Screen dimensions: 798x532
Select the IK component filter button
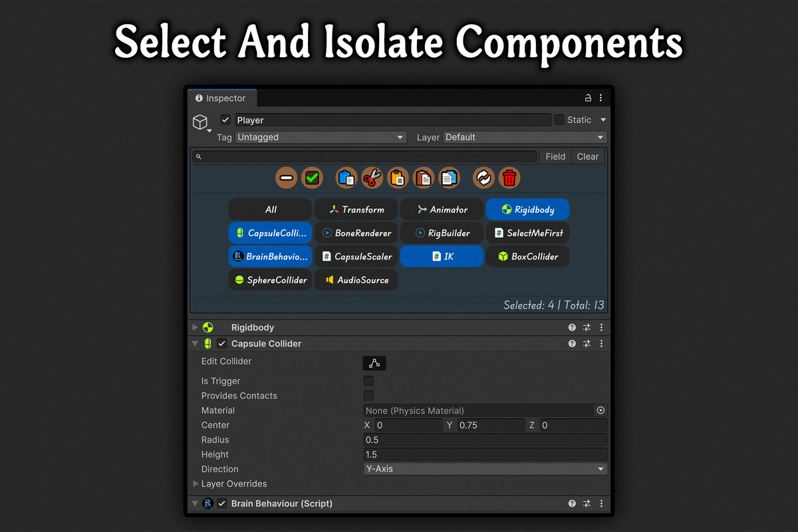click(442, 256)
